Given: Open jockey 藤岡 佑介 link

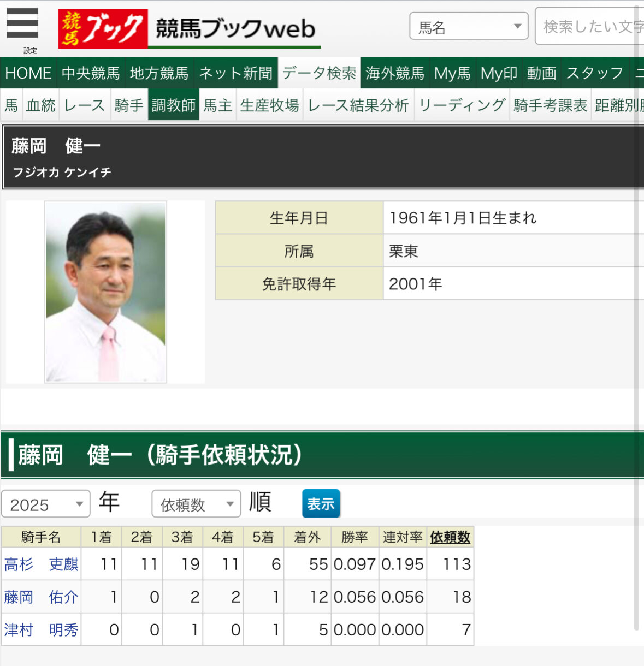Looking at the screenshot, I should tap(42, 597).
